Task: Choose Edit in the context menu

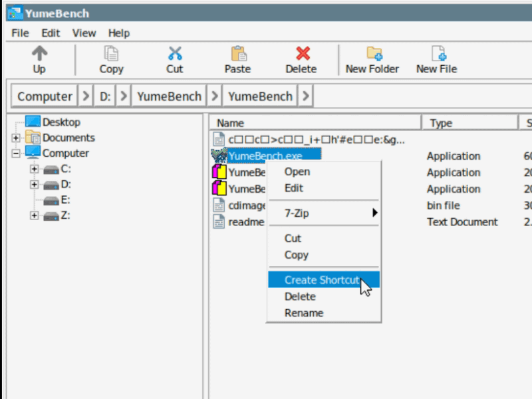Action: coord(324,188)
